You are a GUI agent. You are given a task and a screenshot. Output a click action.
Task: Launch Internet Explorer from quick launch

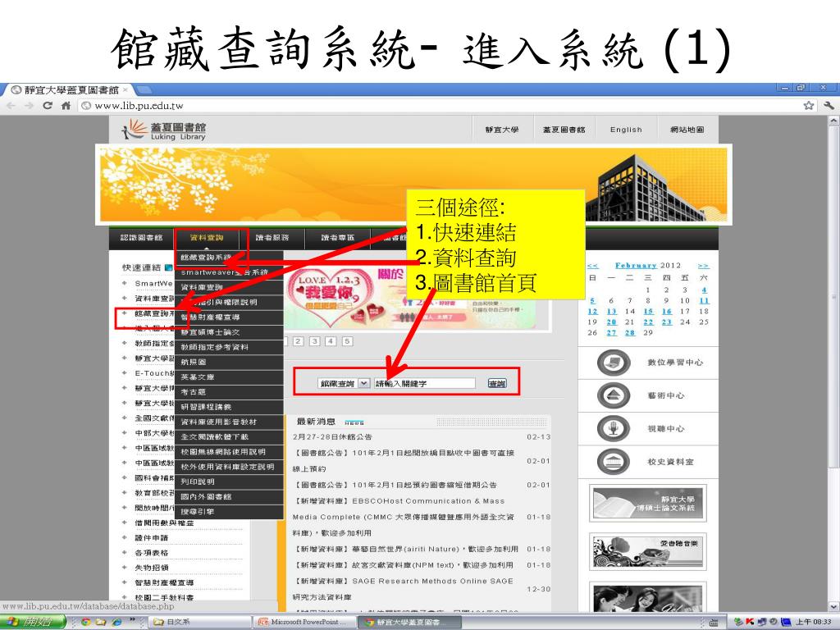pyautogui.click(x=117, y=622)
